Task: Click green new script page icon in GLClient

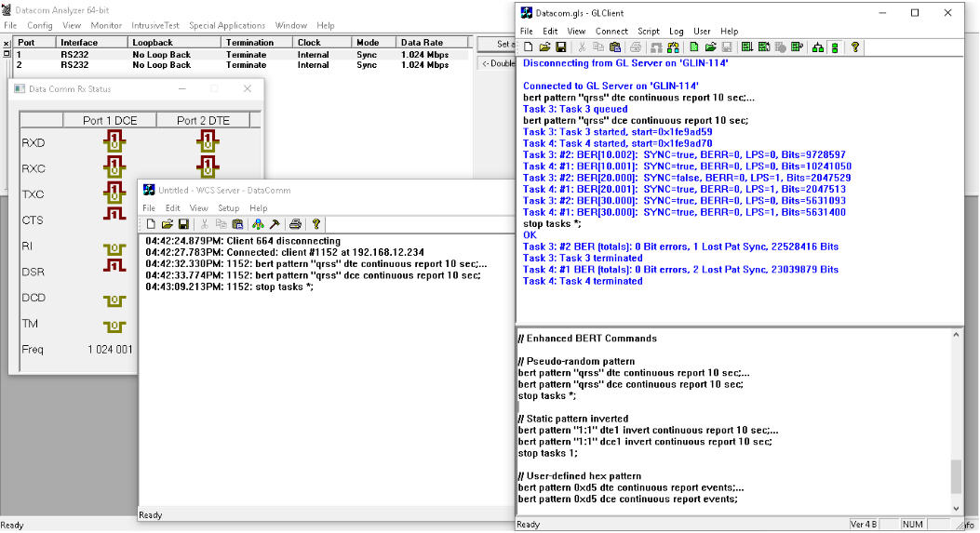Action: 693,47
